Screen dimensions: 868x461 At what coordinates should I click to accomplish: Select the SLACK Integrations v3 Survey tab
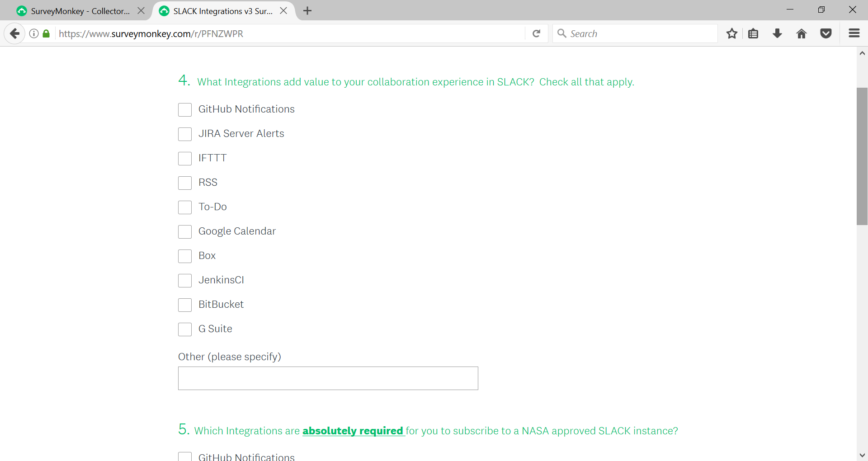point(222,11)
